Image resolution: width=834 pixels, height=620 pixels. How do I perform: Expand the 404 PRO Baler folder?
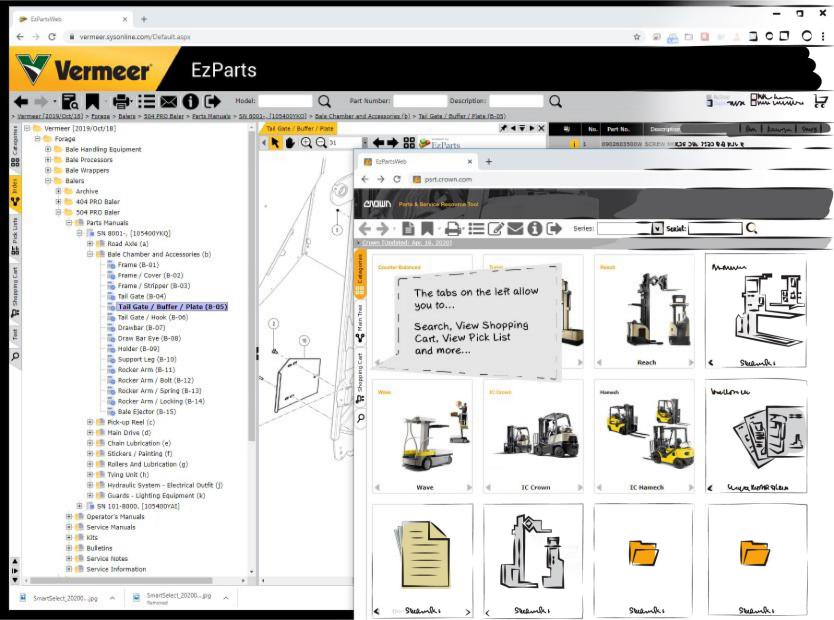pos(59,202)
